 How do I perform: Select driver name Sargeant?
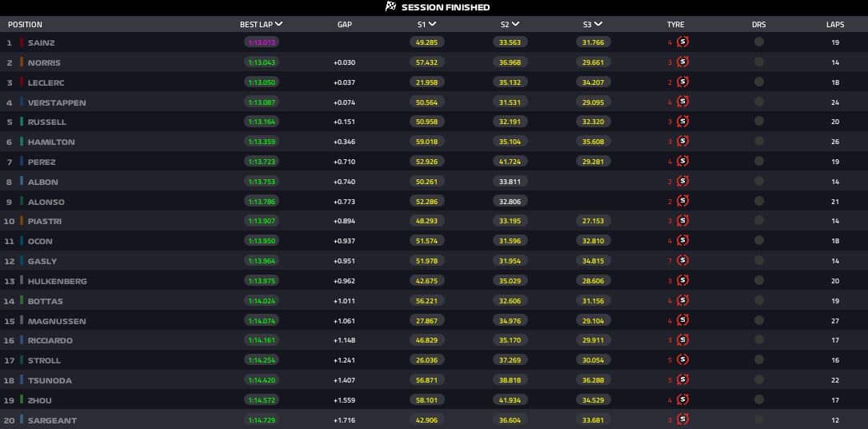pyautogui.click(x=52, y=420)
